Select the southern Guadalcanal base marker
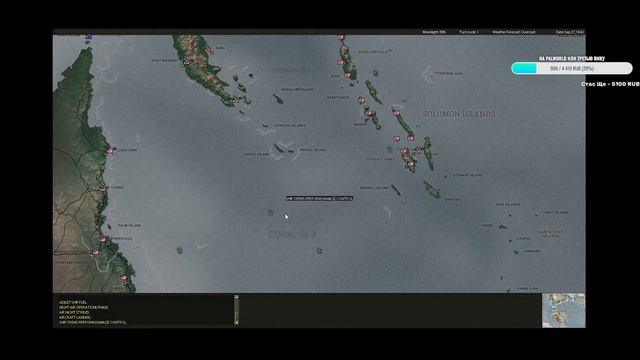Image resolution: width=640 pixels, height=360 pixels. click(x=411, y=164)
